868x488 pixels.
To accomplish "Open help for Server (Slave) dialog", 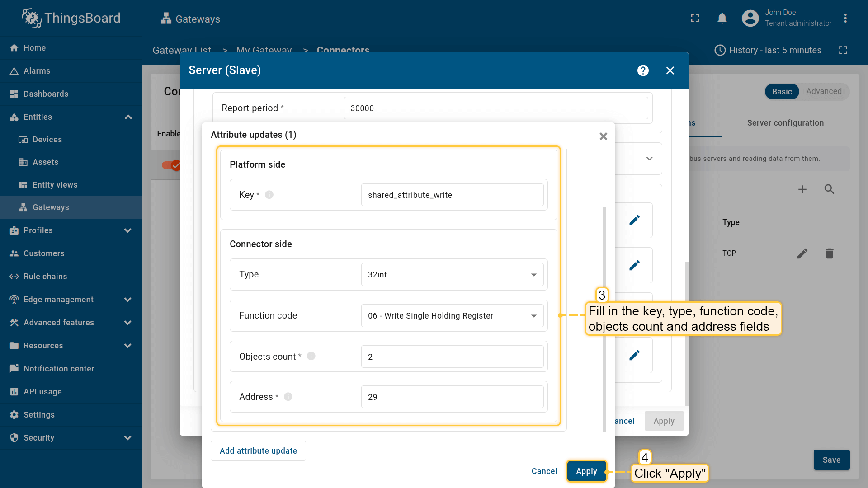I will click(x=643, y=70).
